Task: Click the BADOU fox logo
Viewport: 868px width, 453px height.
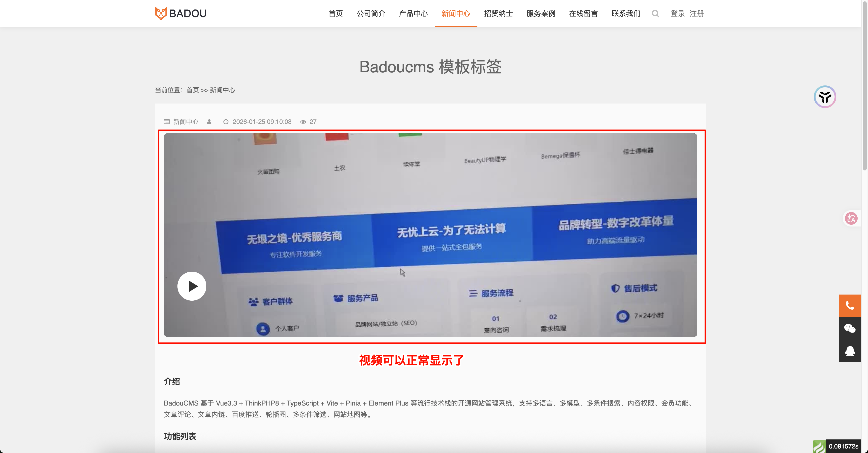Action: (x=161, y=13)
